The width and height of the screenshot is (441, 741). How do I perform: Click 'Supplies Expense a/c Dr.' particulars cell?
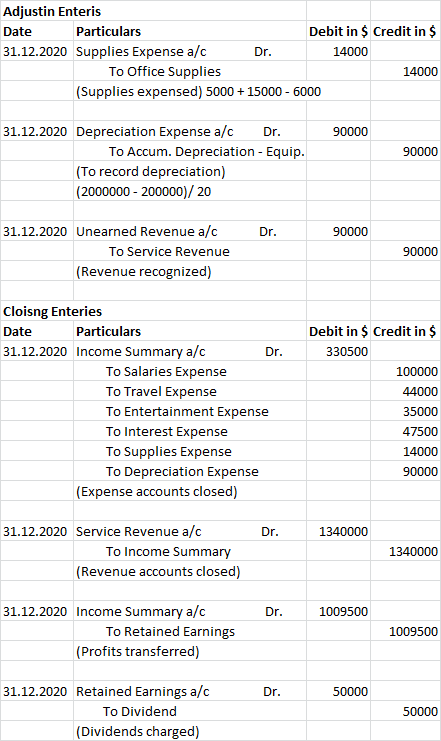click(190, 51)
